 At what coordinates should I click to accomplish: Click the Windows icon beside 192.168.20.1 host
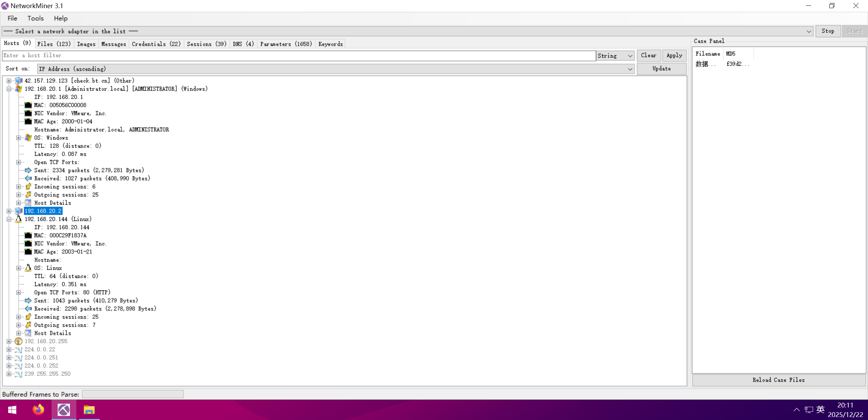(19, 89)
